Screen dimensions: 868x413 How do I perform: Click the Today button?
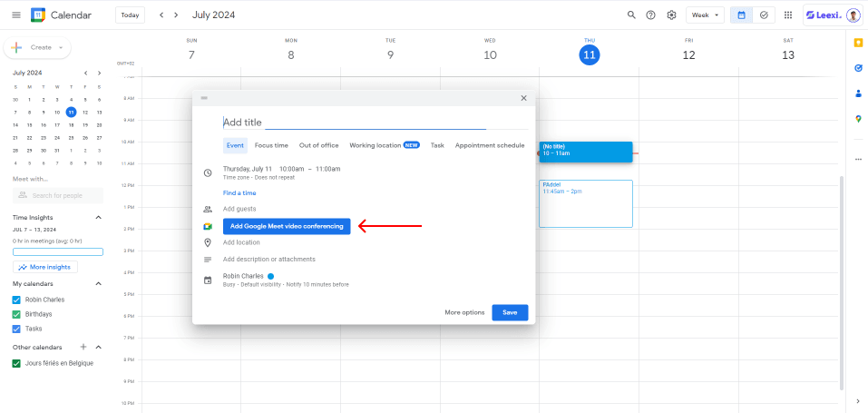(130, 15)
